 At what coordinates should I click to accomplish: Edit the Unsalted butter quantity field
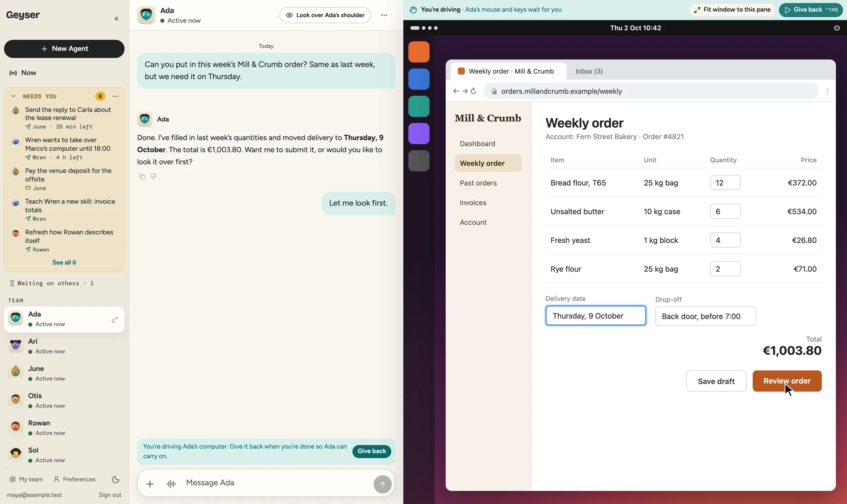tap(725, 211)
